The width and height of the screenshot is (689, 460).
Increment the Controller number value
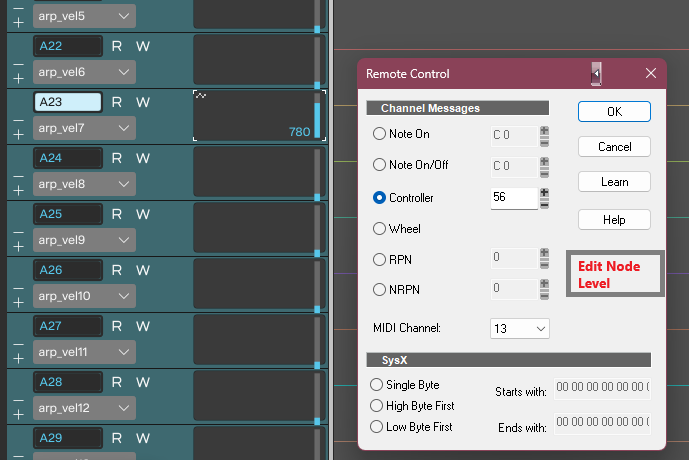click(544, 192)
